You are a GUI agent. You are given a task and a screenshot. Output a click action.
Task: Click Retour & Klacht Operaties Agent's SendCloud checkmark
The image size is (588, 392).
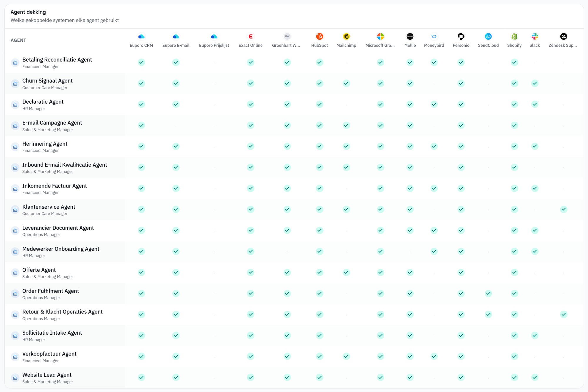(x=488, y=314)
